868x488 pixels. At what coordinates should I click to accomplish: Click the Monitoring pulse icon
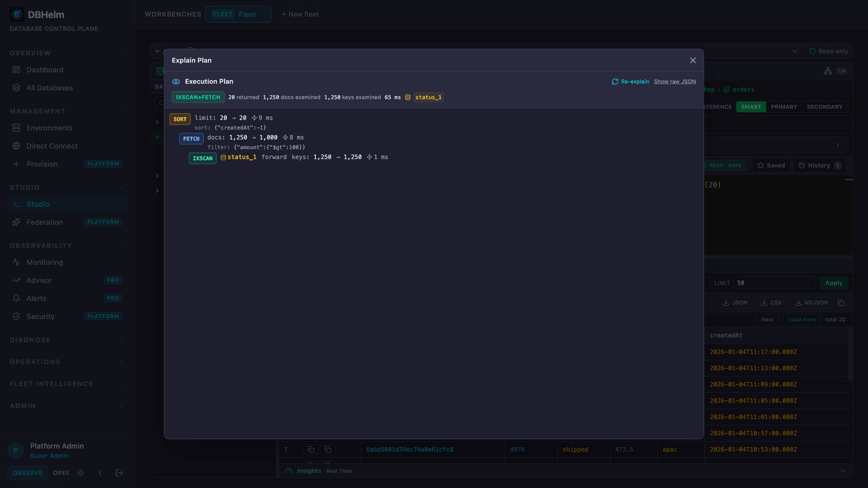pos(16,262)
